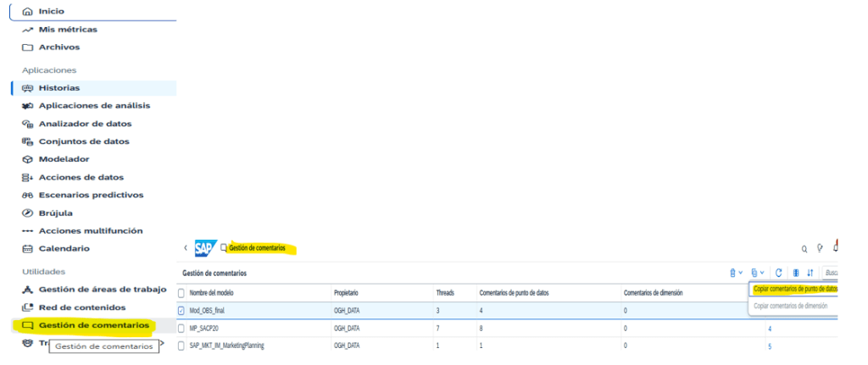Go back using the left arrow icon
This screenshot has height=365, width=868.
pos(186,248)
